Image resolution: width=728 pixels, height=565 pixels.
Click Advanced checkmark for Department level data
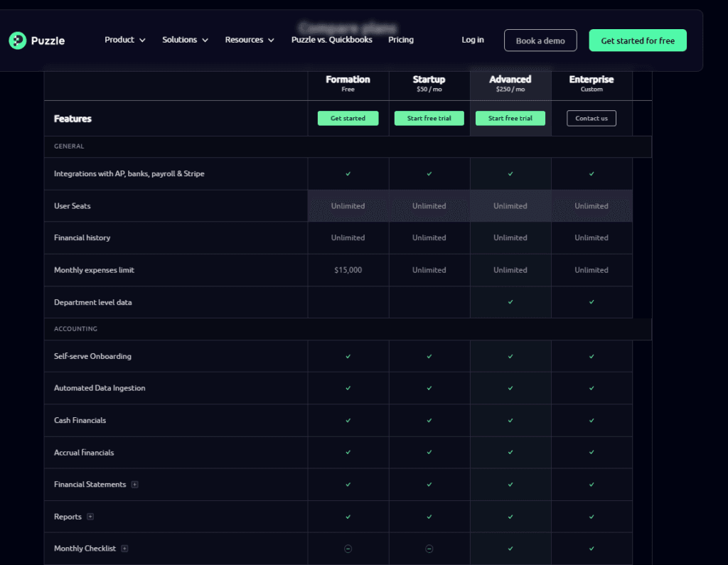click(x=510, y=302)
